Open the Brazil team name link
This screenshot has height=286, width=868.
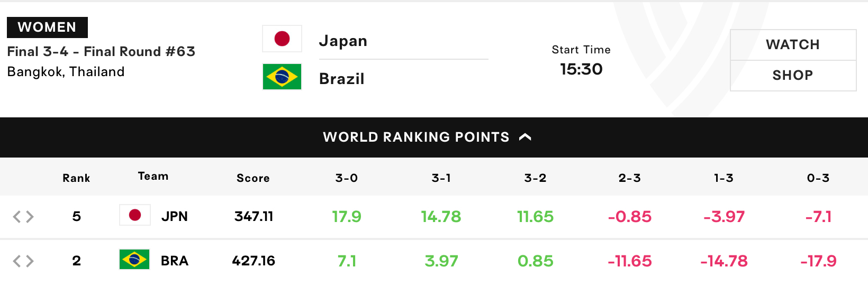tap(342, 79)
